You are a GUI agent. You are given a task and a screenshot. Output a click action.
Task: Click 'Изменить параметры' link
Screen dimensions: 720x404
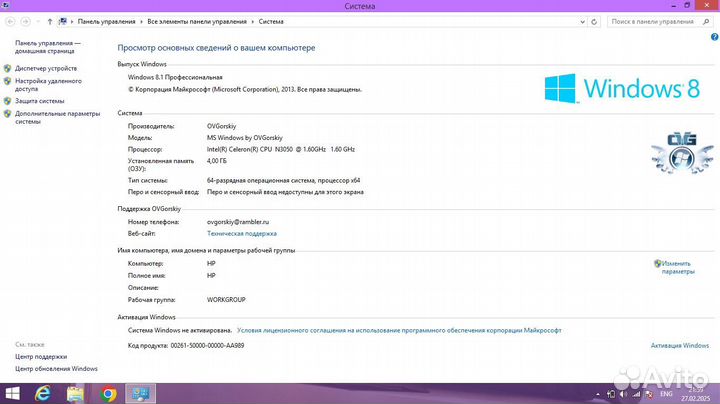tap(678, 268)
